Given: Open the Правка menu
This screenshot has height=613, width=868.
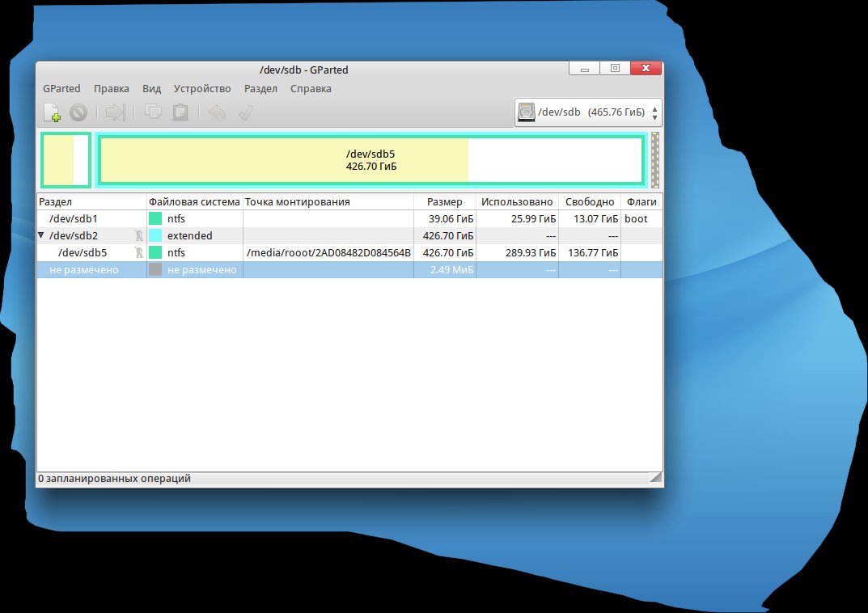Looking at the screenshot, I should pyautogui.click(x=112, y=88).
